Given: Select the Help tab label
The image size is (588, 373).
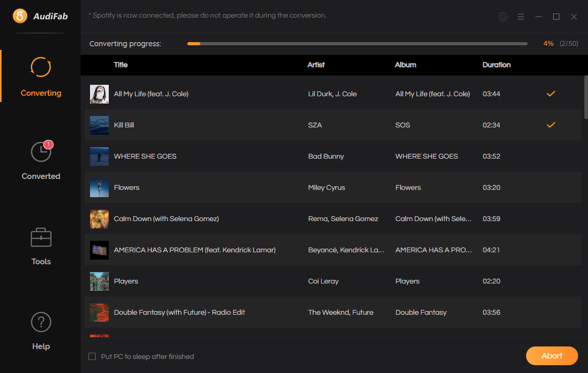Looking at the screenshot, I should click(x=41, y=346).
